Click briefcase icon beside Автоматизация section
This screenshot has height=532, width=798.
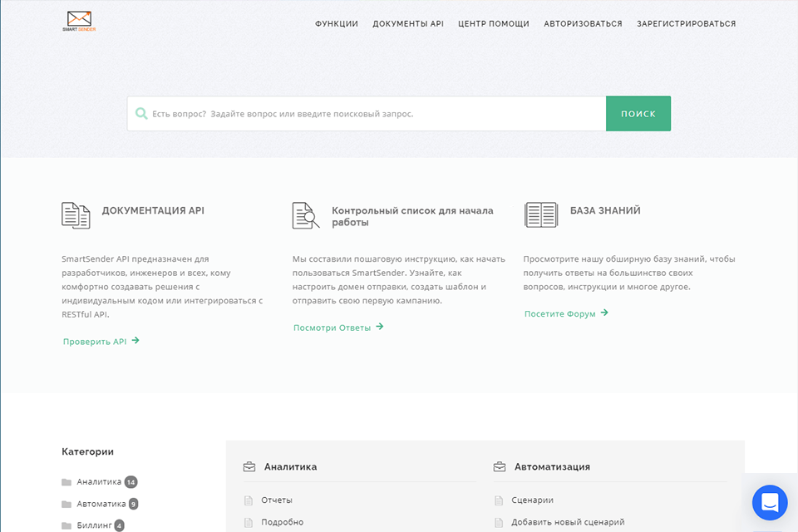(x=500, y=466)
